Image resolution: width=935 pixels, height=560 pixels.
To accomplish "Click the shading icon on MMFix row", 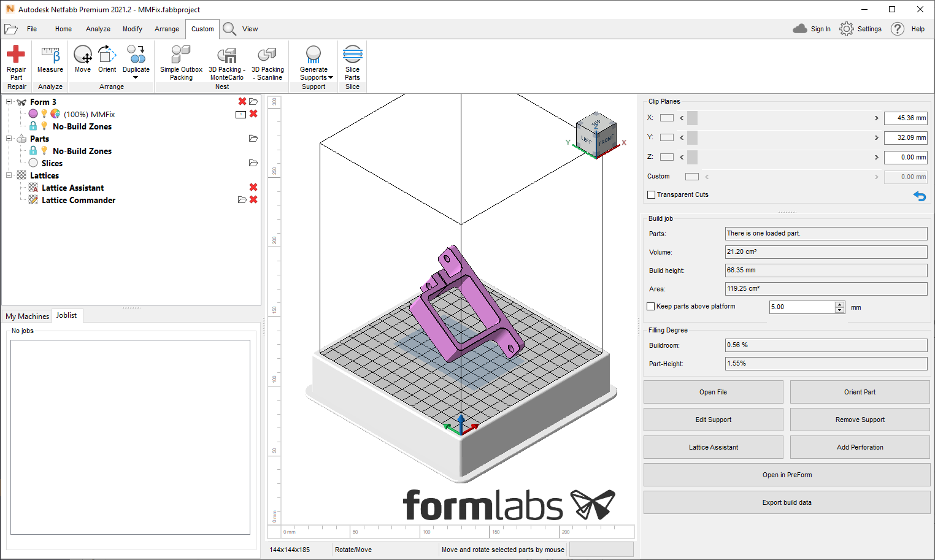I will pyautogui.click(x=55, y=113).
